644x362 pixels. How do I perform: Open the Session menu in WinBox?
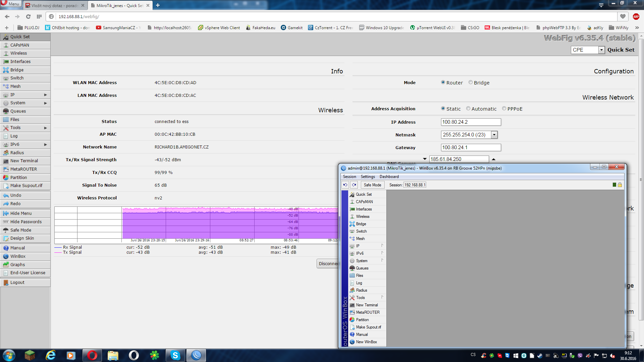(x=350, y=177)
